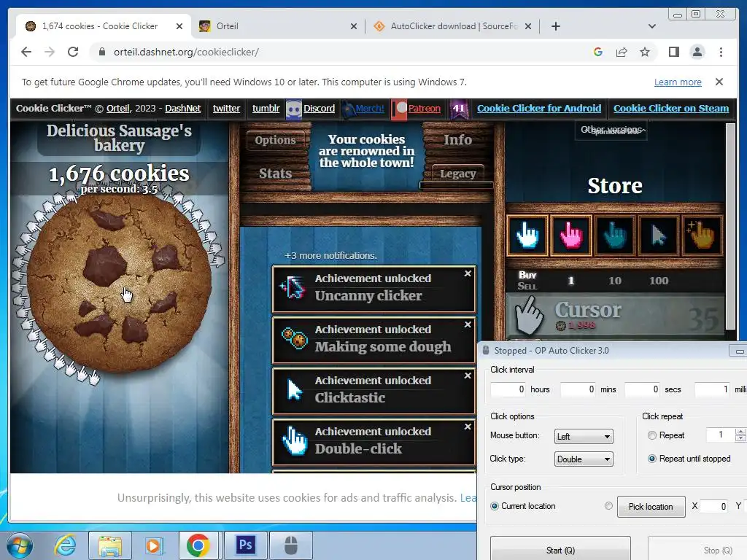The height and width of the screenshot is (560, 747).
Task: Open the Learn more link
Action: (x=678, y=82)
